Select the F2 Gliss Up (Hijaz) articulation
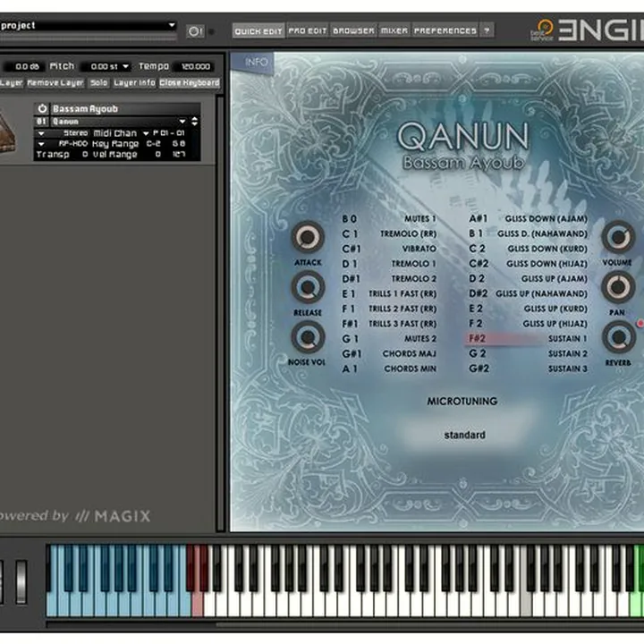 pos(529,324)
